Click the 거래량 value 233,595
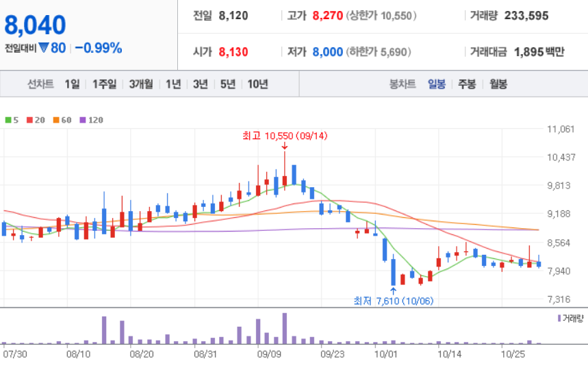Screen dimensions: 588x370 coord(526,16)
